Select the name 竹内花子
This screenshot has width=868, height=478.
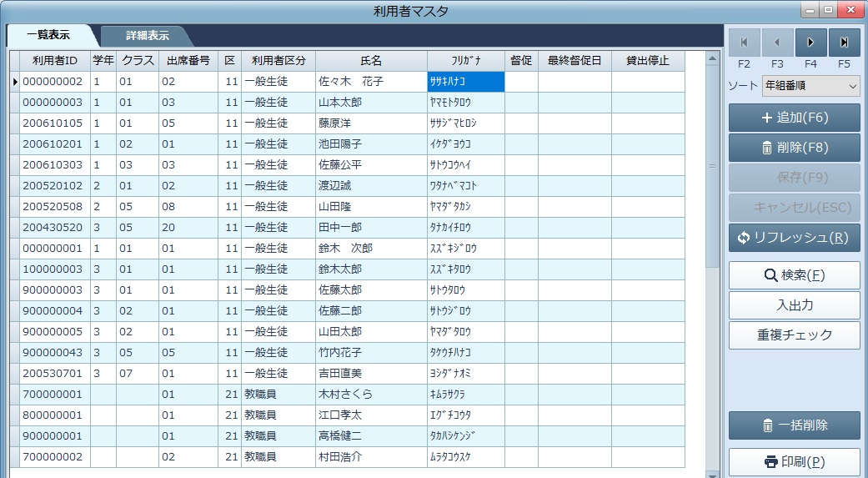[x=371, y=352]
